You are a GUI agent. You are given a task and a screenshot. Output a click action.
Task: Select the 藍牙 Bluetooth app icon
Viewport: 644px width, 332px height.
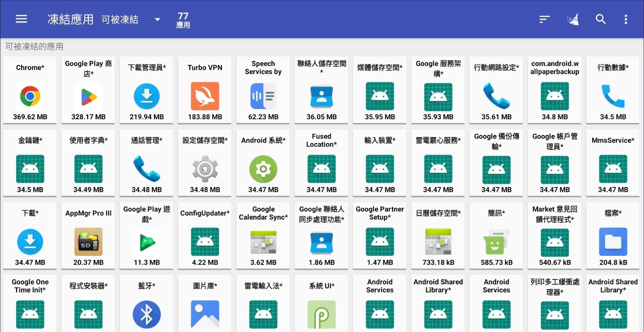pos(147,314)
